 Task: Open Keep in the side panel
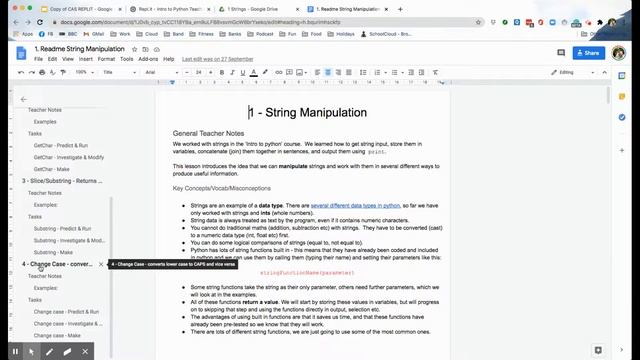(622, 96)
